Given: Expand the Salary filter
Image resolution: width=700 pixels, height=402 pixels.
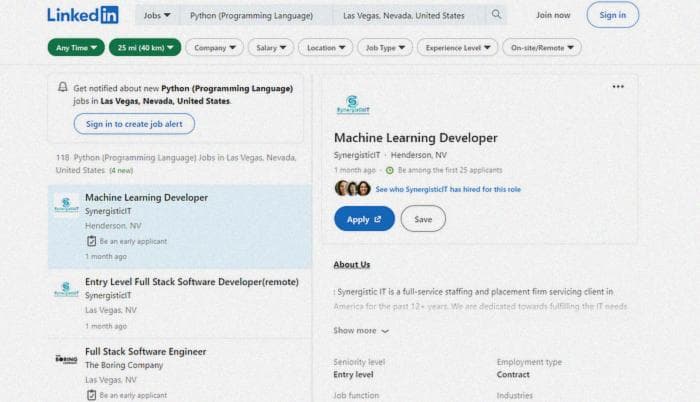Looking at the screenshot, I should [271, 47].
